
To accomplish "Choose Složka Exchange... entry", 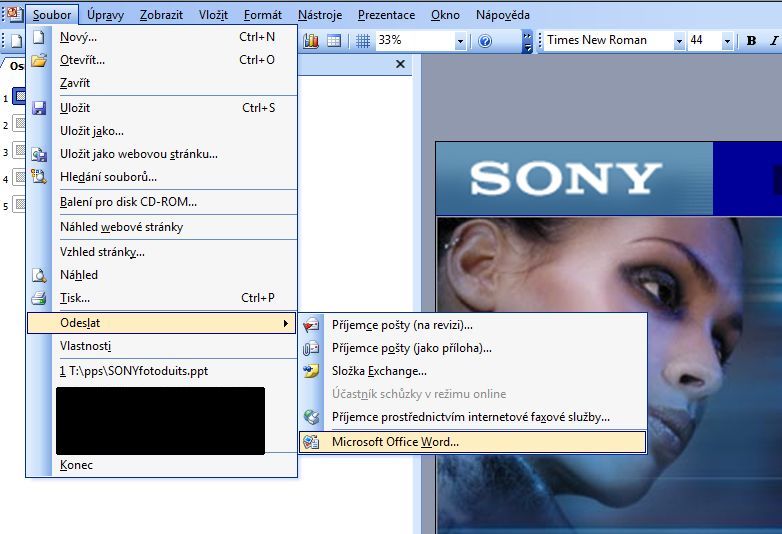I will [473, 371].
